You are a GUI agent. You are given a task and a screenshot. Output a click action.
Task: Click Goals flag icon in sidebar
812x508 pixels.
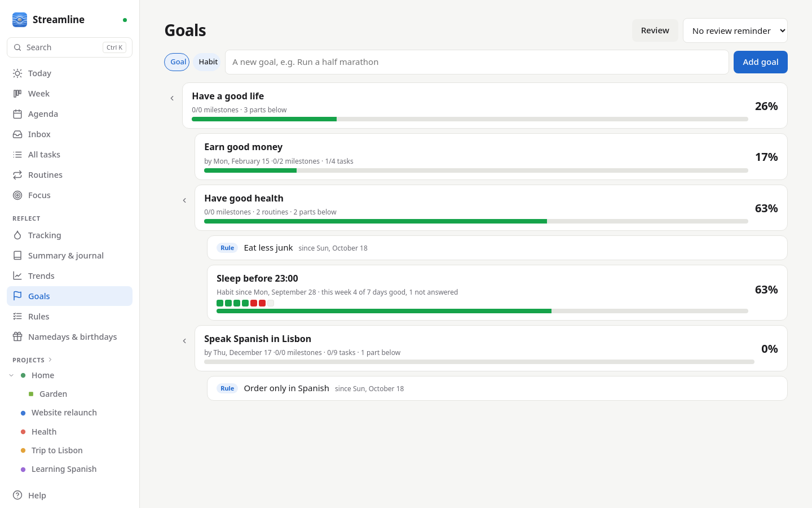[17, 296]
